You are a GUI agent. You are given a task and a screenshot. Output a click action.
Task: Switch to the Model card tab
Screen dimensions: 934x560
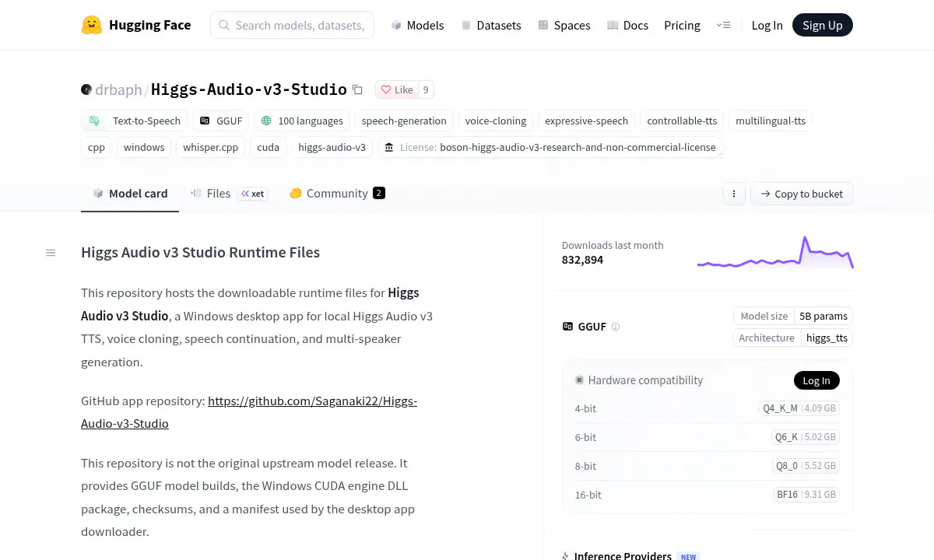coord(130,194)
